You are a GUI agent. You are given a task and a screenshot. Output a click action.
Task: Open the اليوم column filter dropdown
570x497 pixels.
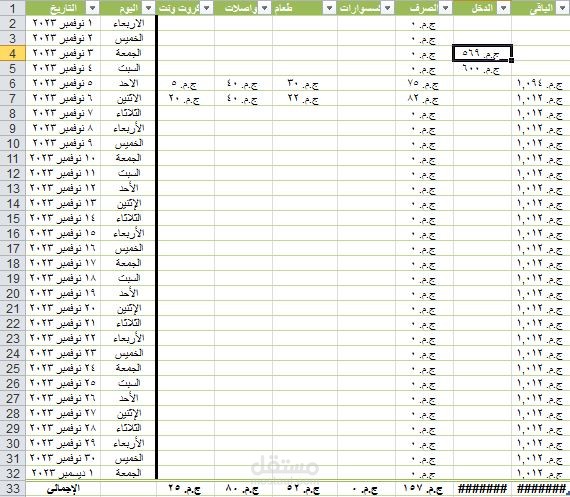(x=148, y=8)
